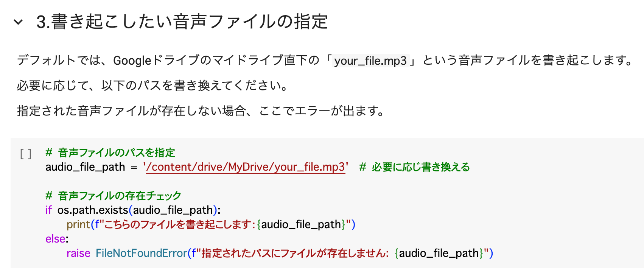Click inline code your_file.mp3 in the description

click(x=370, y=61)
